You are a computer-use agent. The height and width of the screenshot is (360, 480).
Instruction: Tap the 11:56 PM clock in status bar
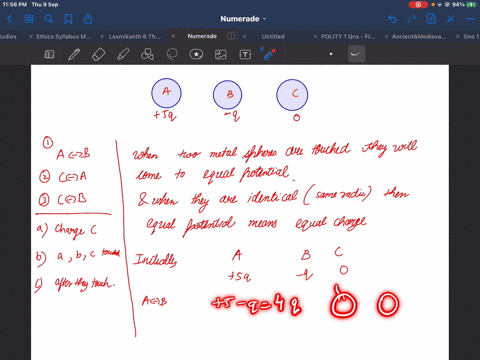[15, 5]
